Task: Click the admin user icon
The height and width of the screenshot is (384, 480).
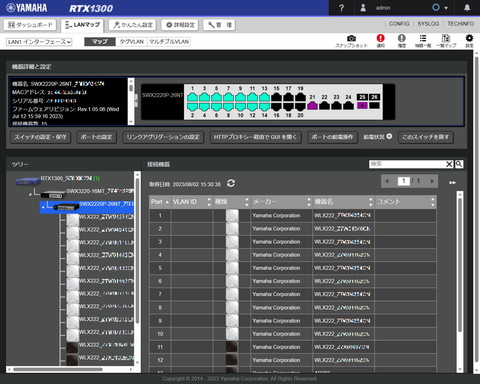Action: [x=363, y=8]
